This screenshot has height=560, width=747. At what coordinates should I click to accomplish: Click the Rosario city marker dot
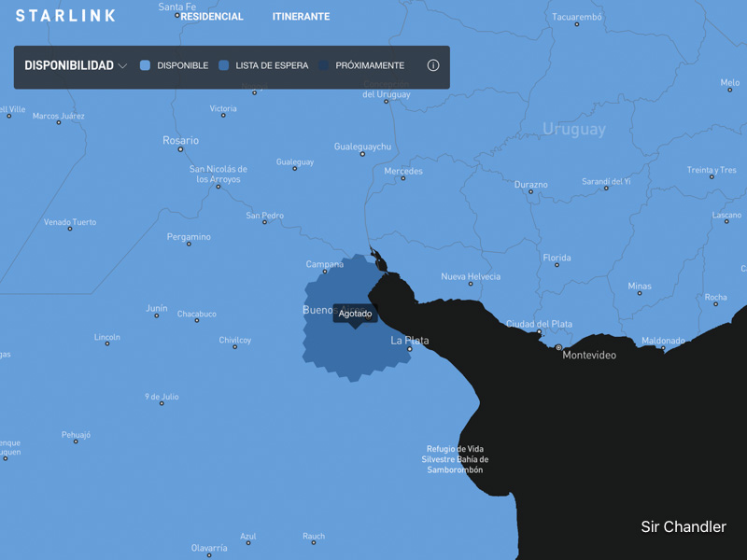(x=181, y=149)
